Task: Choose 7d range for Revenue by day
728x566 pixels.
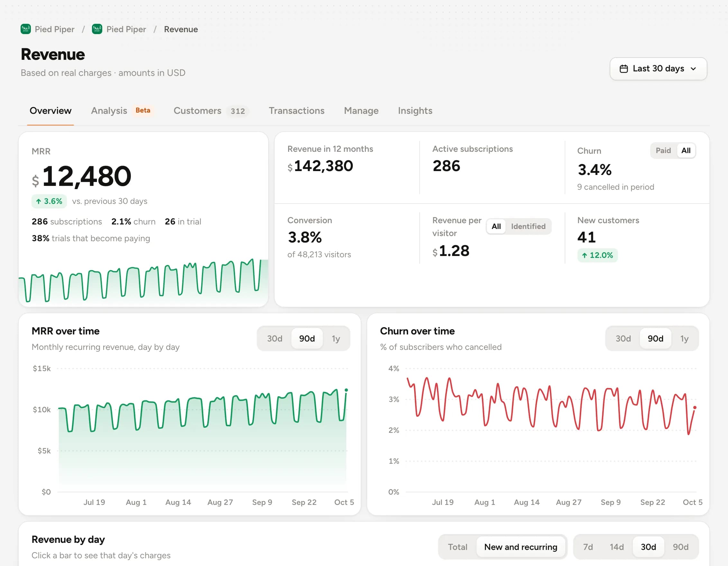Action: coord(588,547)
